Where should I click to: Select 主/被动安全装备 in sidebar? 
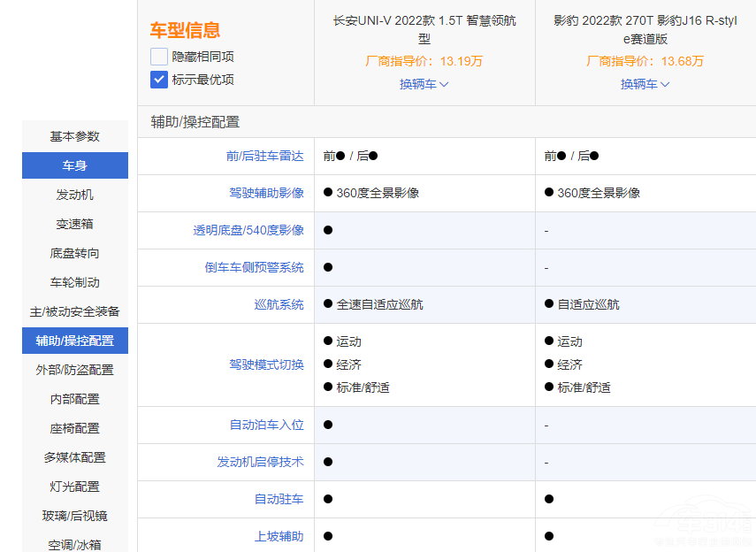click(75, 311)
